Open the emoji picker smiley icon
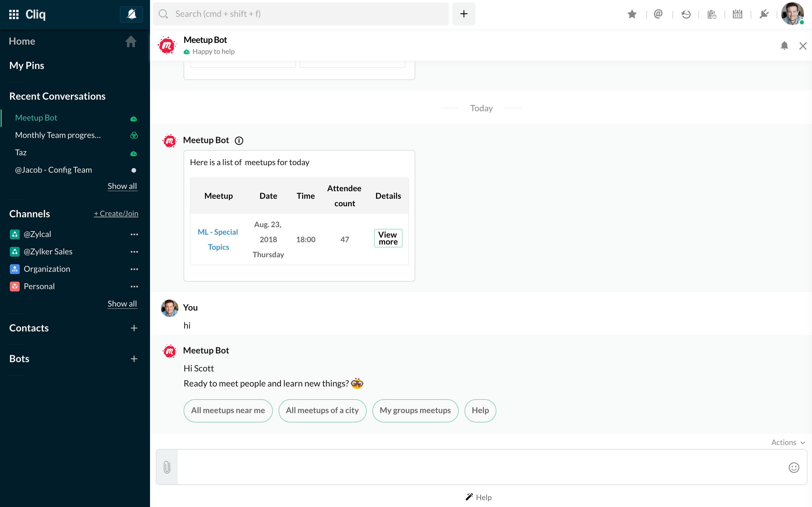The image size is (812, 507). (x=793, y=467)
